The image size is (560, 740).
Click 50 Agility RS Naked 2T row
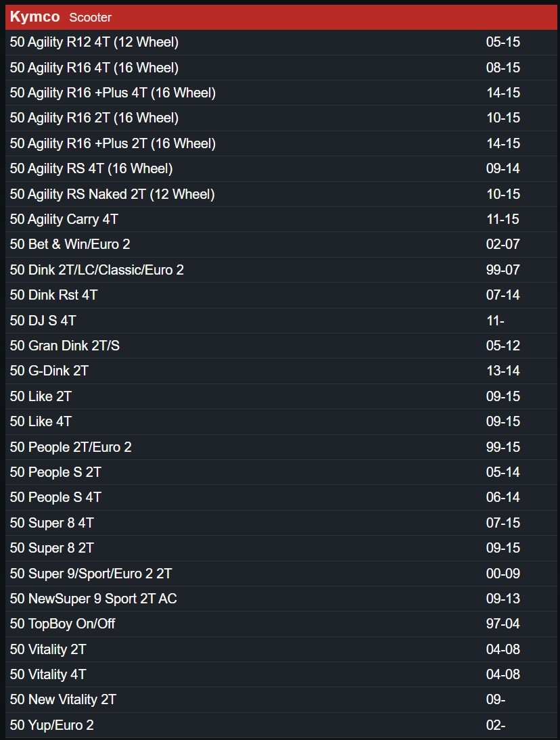[281, 194]
